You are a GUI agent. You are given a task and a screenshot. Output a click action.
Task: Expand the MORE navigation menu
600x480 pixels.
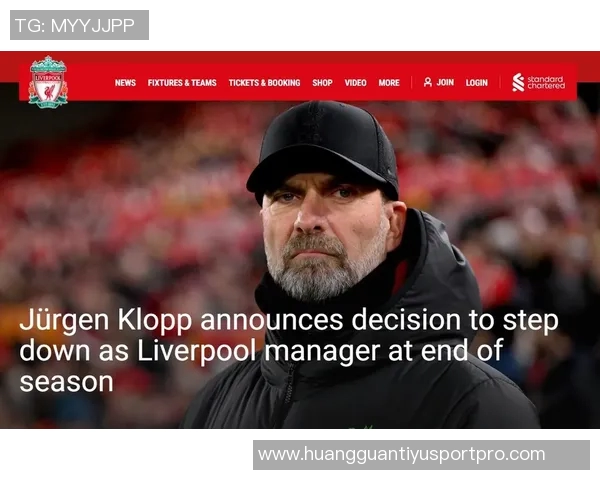tap(389, 83)
